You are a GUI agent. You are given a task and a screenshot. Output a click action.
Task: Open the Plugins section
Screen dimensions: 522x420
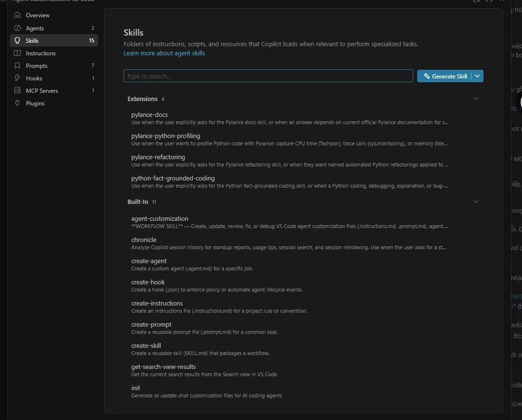pos(54,103)
